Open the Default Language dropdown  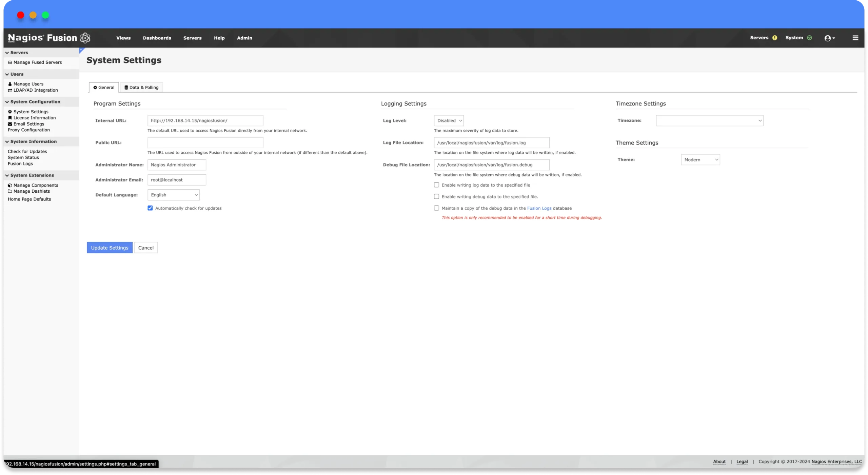coord(173,195)
